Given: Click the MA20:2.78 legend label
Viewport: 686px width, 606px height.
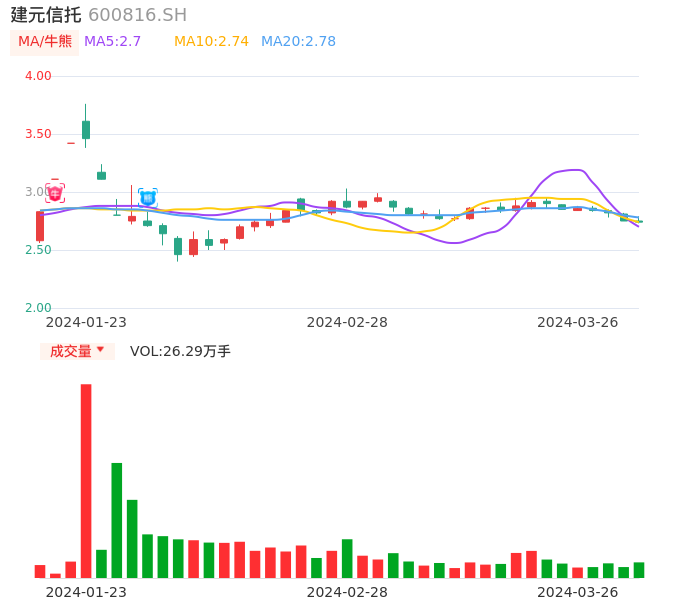Looking at the screenshot, I should point(298,42).
